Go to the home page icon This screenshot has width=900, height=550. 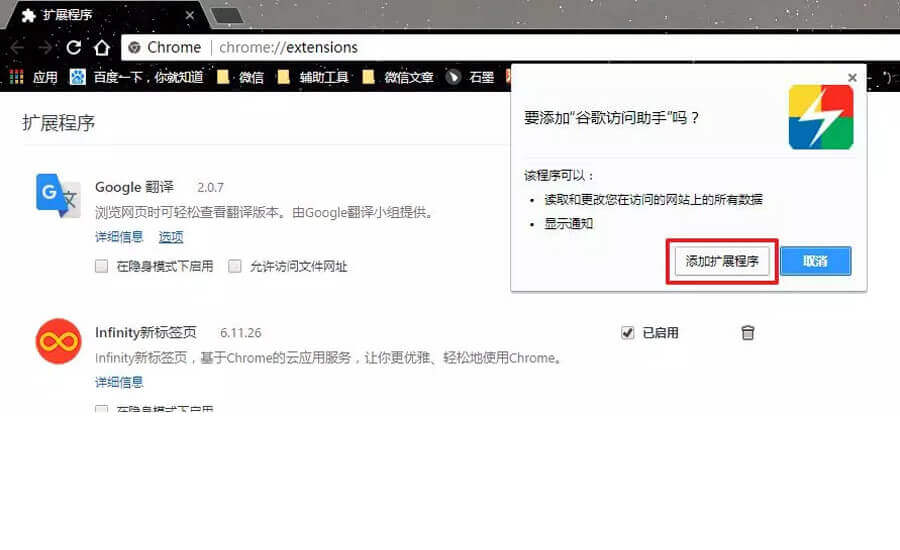point(102,48)
